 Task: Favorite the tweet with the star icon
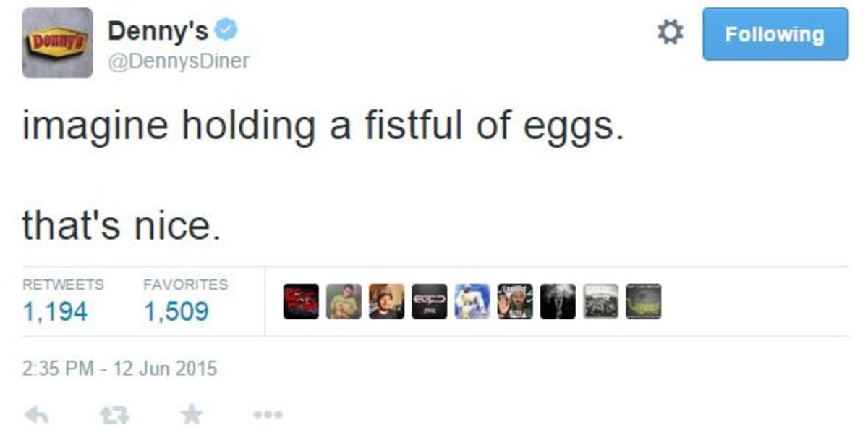pos(191,414)
